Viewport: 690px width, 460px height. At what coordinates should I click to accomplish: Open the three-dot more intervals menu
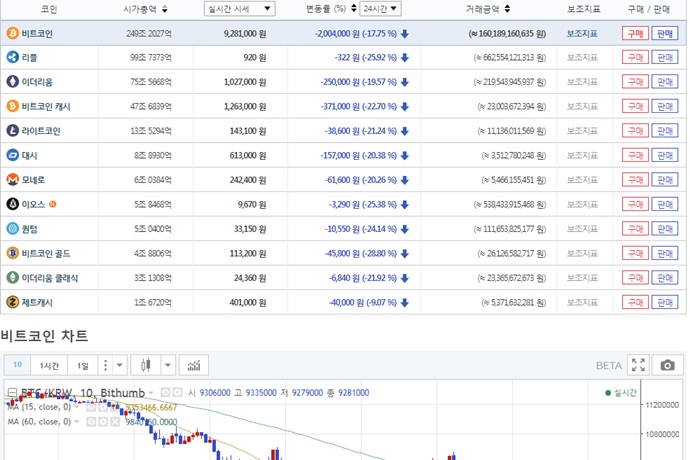(x=105, y=365)
